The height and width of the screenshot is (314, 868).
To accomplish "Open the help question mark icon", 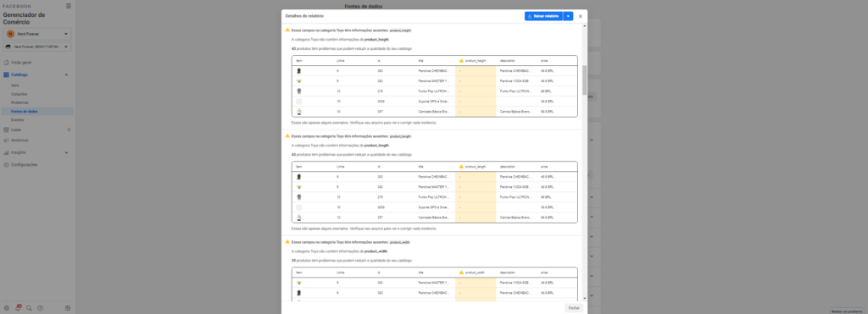I will click(x=40, y=308).
